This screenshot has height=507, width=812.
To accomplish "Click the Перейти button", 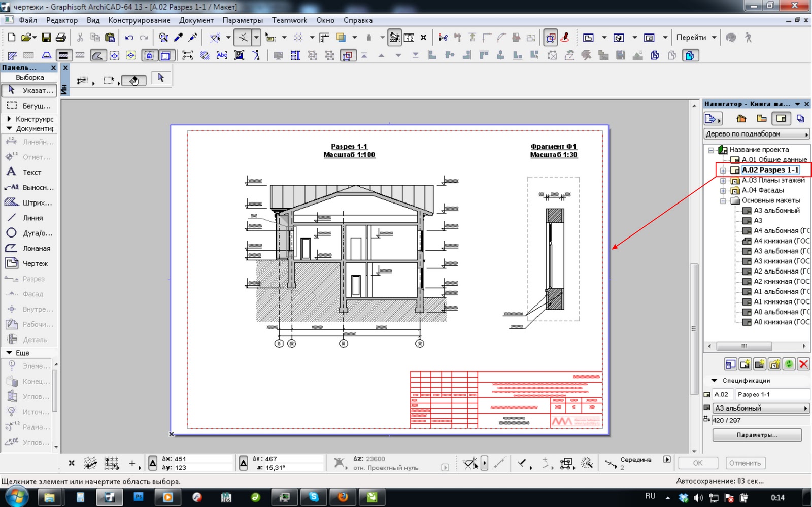I will [x=691, y=38].
